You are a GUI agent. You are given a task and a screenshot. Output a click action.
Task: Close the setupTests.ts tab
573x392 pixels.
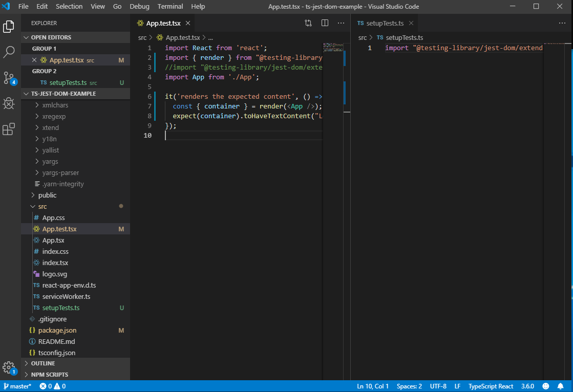(411, 23)
